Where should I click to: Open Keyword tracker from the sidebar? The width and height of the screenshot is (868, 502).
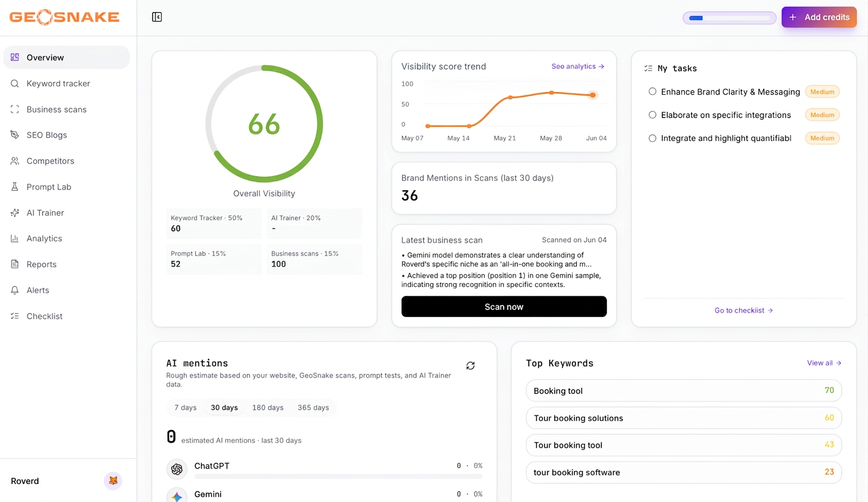point(67,83)
